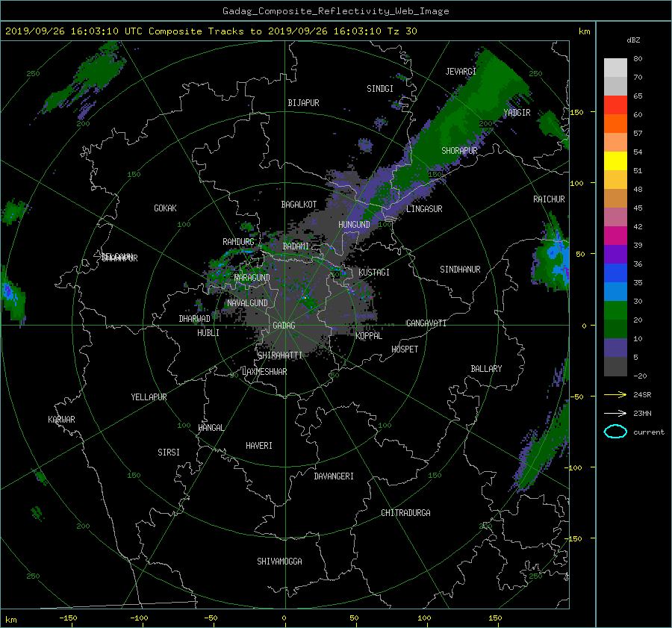
Task: Pick the red 60-65 dBZ legend swatch
Action: point(615,105)
